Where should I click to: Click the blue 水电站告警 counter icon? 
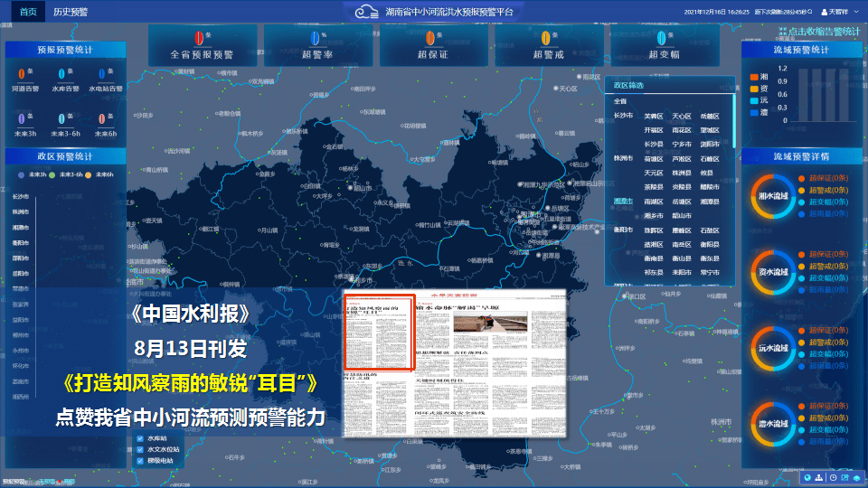(102, 73)
